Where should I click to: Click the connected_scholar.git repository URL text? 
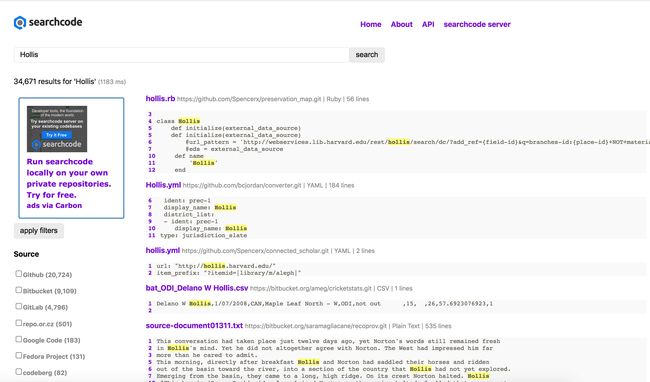pos(255,251)
